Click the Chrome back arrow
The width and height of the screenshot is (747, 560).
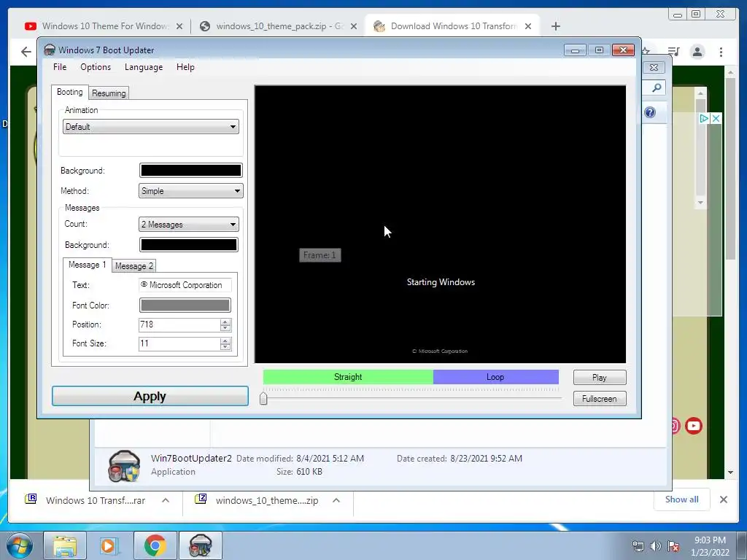(x=26, y=52)
